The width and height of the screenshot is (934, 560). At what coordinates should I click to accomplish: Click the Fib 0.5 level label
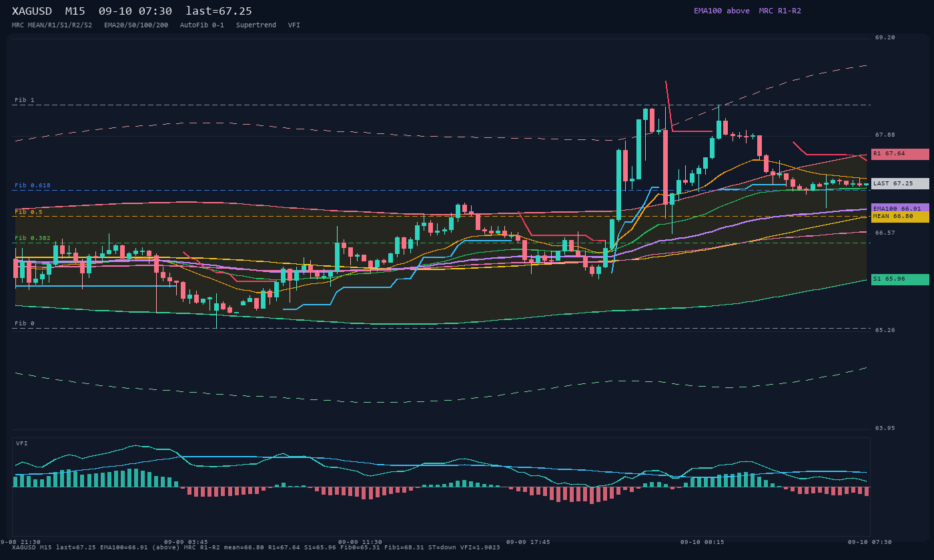click(x=29, y=212)
